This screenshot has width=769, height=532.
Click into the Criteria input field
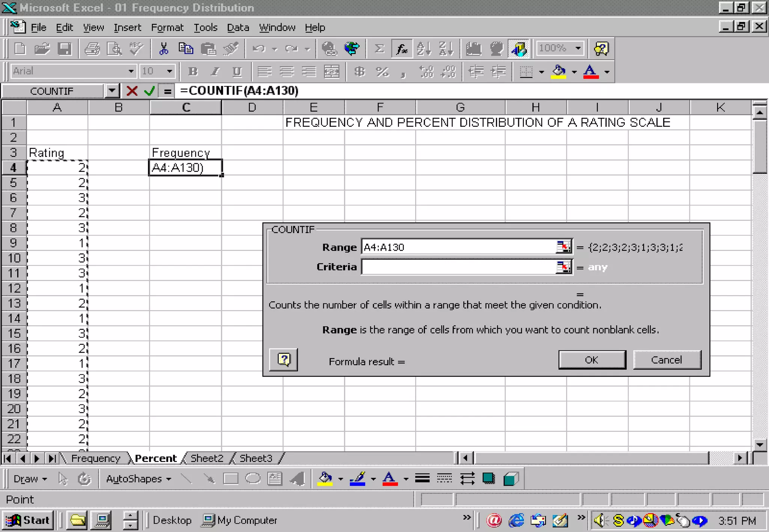[x=458, y=267]
